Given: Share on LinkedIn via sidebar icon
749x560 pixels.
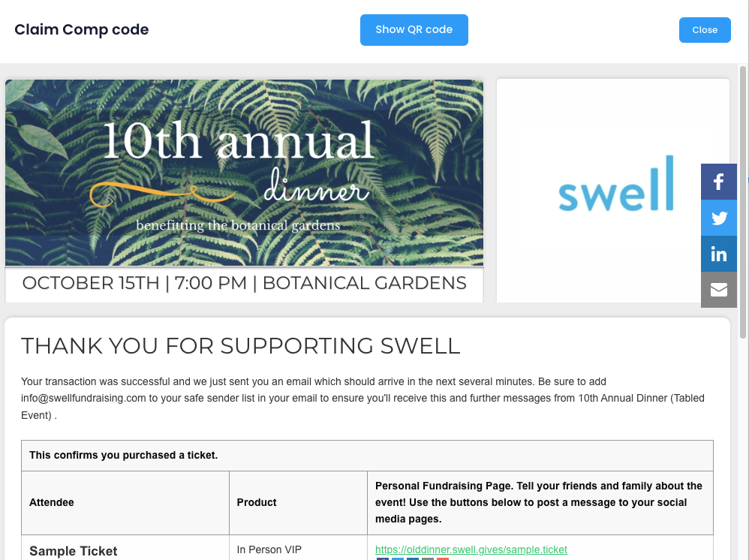Looking at the screenshot, I should tap(718, 254).
